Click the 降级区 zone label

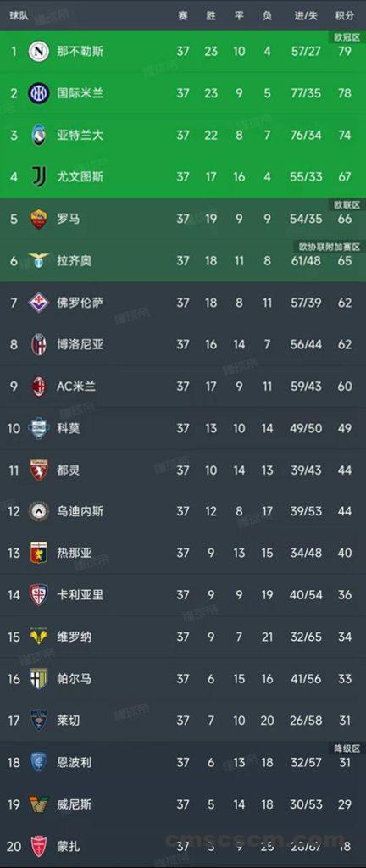coord(347,747)
